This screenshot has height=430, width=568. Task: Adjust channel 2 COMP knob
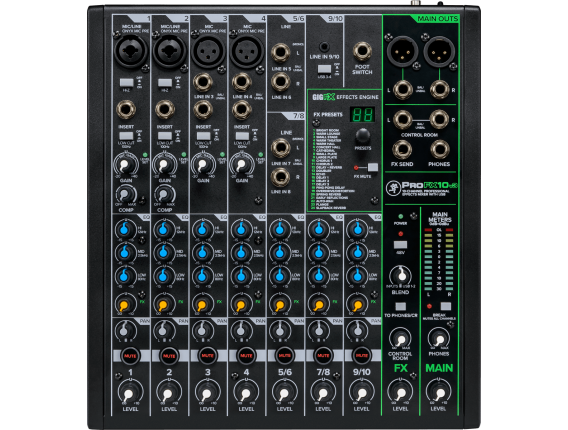click(x=164, y=195)
